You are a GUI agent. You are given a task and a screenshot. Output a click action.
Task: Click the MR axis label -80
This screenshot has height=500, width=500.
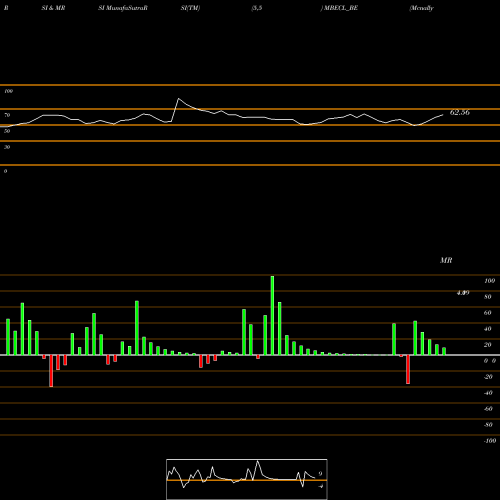coord(488,425)
